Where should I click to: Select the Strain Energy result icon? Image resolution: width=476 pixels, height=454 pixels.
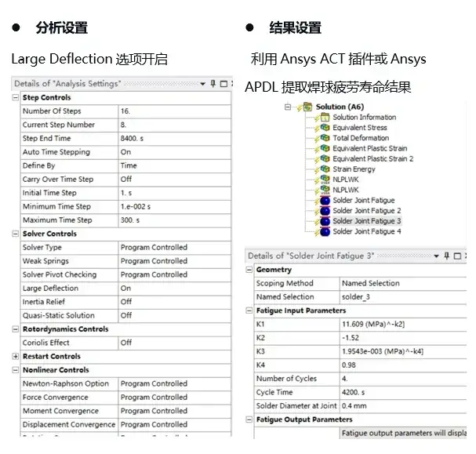click(x=325, y=169)
